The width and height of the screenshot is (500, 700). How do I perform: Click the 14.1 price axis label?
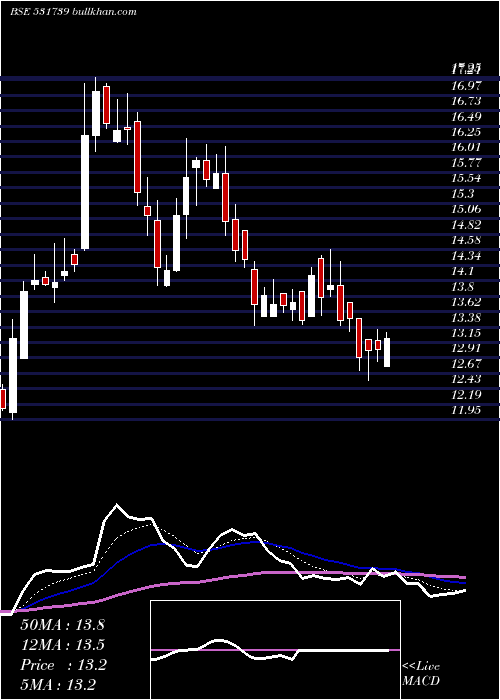pyautogui.click(x=463, y=271)
